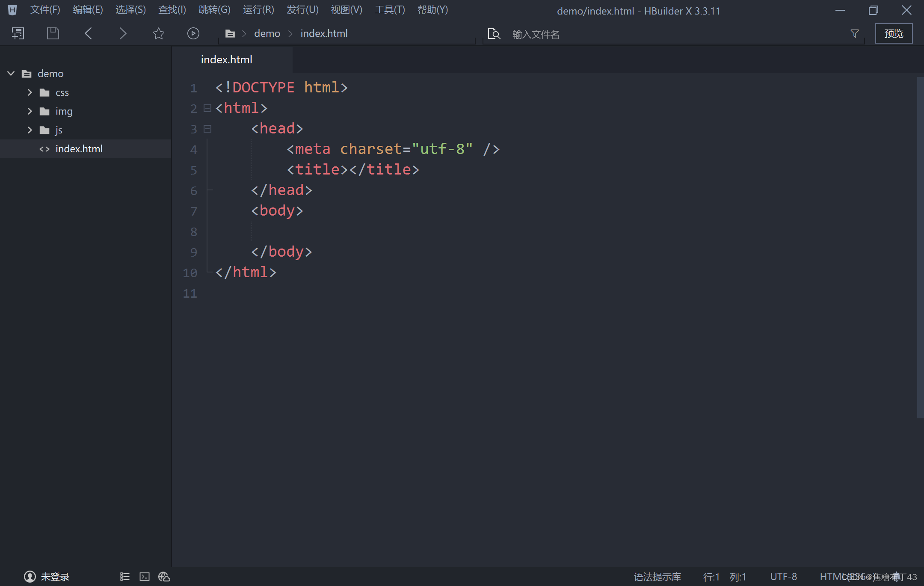Navigate back with the left arrow icon
The height and width of the screenshot is (586, 924).
88,33
